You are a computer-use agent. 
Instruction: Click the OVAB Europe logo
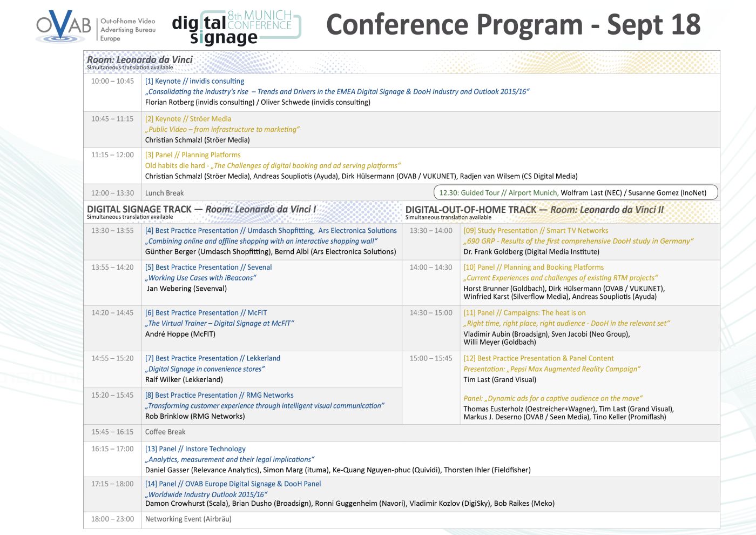point(96,26)
